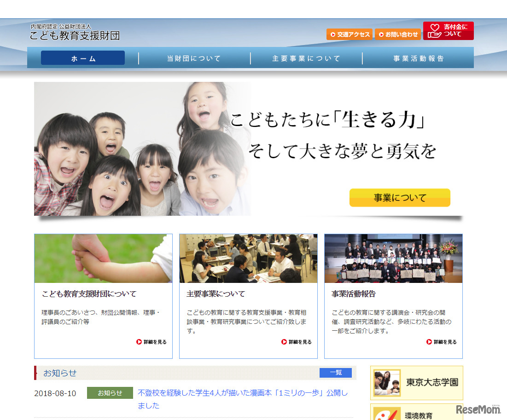The height and width of the screenshot is (420, 507).
Task: Click the blue 一覧 button in お知らせ
Action: pos(336,373)
